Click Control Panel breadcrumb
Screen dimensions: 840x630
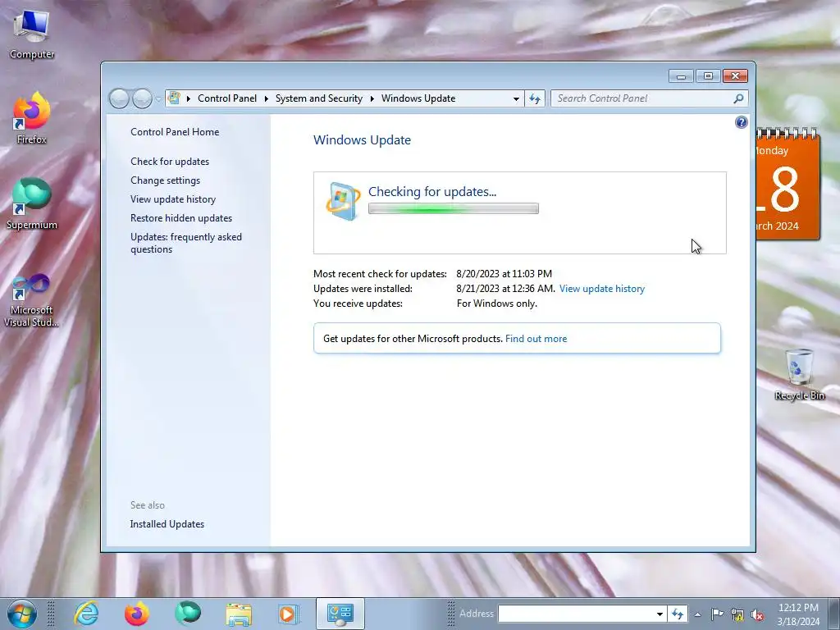227,98
